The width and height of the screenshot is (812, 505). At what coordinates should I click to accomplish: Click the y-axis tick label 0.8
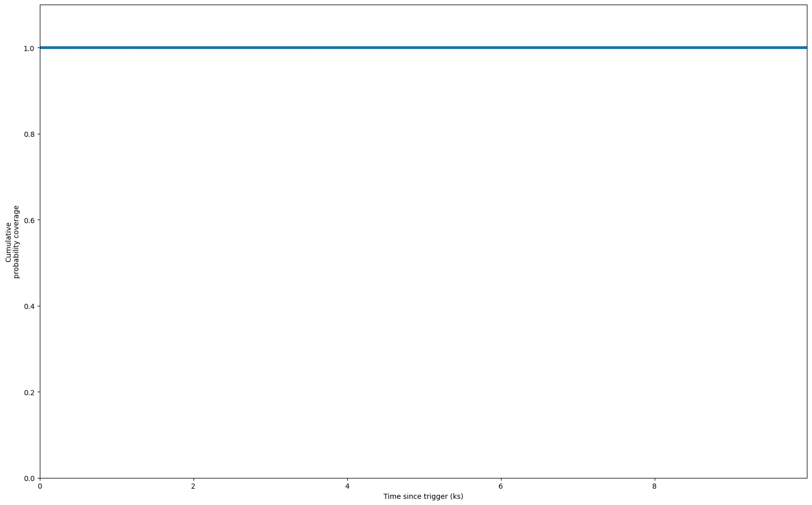click(29, 134)
